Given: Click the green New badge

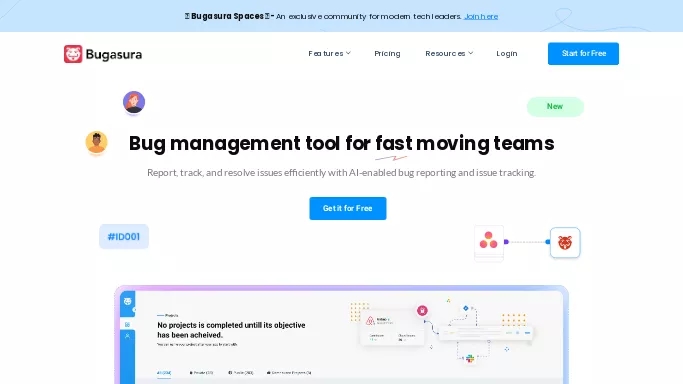Looking at the screenshot, I should [555, 107].
